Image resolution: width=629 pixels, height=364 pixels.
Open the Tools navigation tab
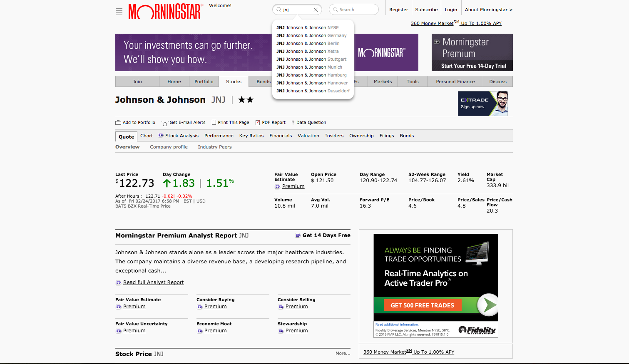[413, 82]
